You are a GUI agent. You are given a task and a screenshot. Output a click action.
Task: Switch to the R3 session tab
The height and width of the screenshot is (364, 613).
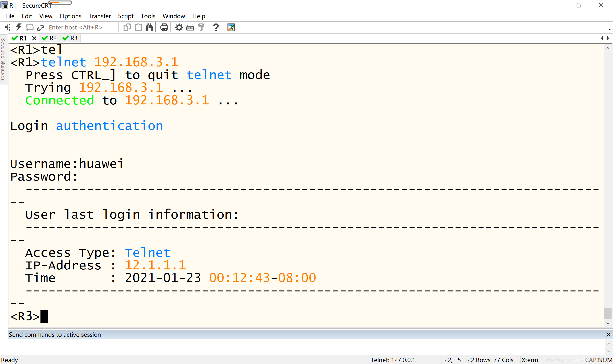click(70, 38)
